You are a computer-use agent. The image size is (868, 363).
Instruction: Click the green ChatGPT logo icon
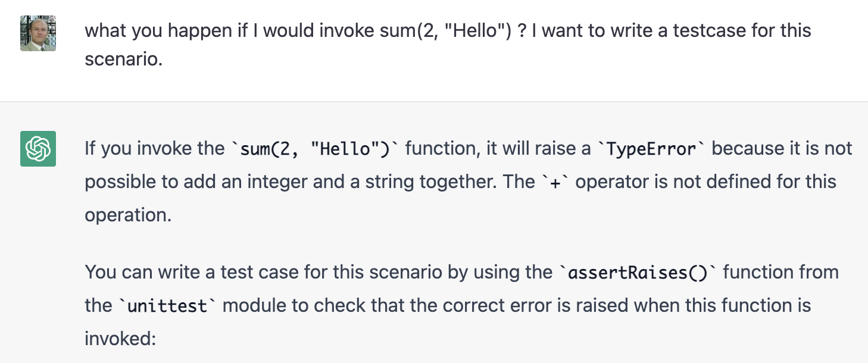[x=38, y=149]
